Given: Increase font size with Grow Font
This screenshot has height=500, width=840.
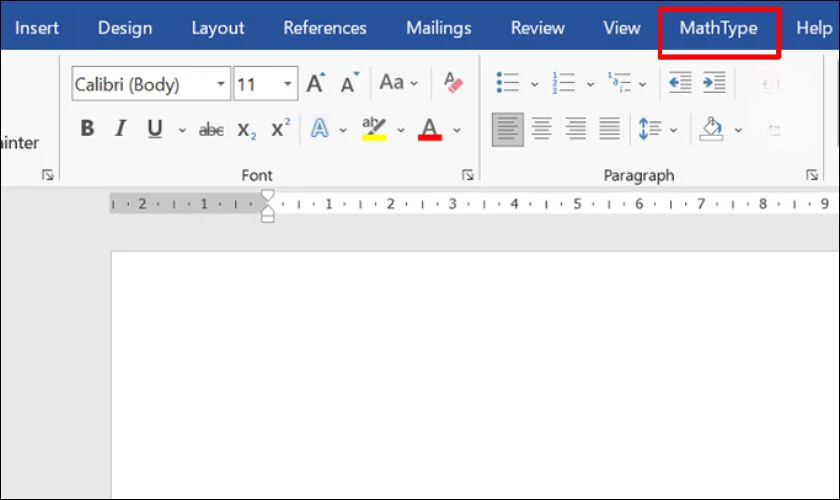Looking at the screenshot, I should click(316, 83).
